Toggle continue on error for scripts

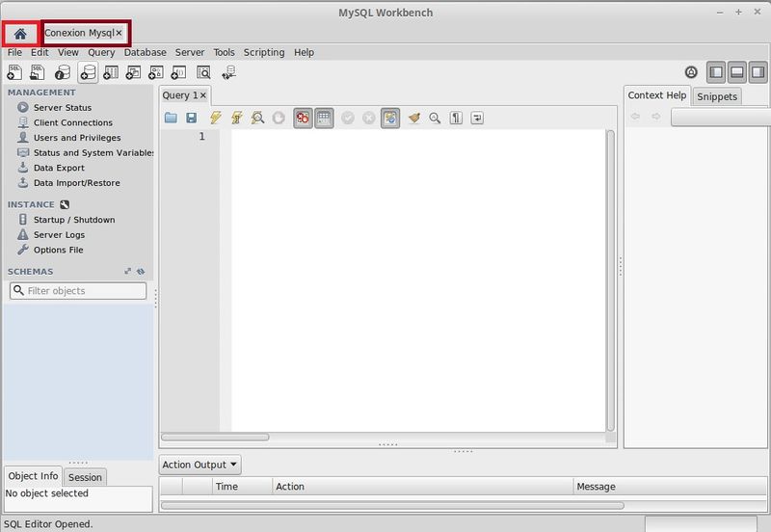[303, 118]
